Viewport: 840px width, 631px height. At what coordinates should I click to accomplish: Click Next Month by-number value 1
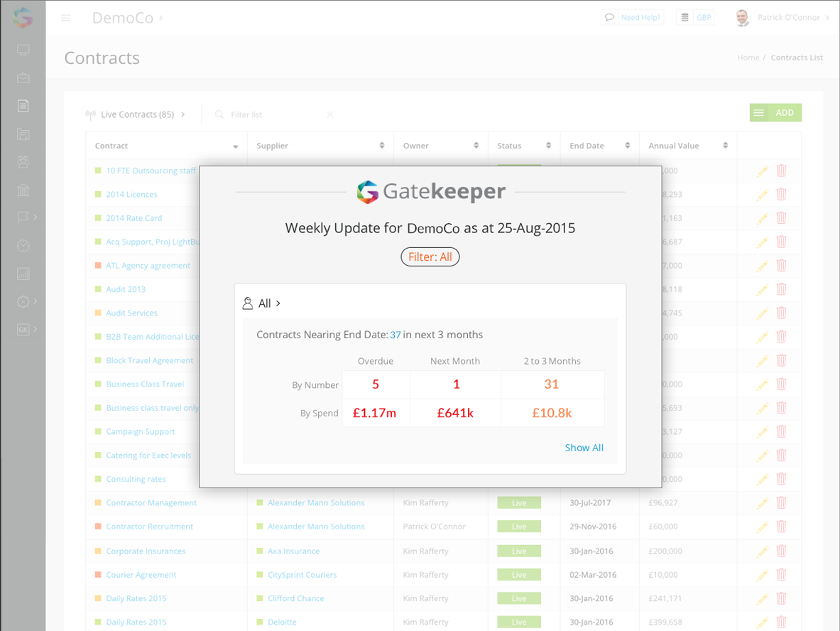coord(456,384)
